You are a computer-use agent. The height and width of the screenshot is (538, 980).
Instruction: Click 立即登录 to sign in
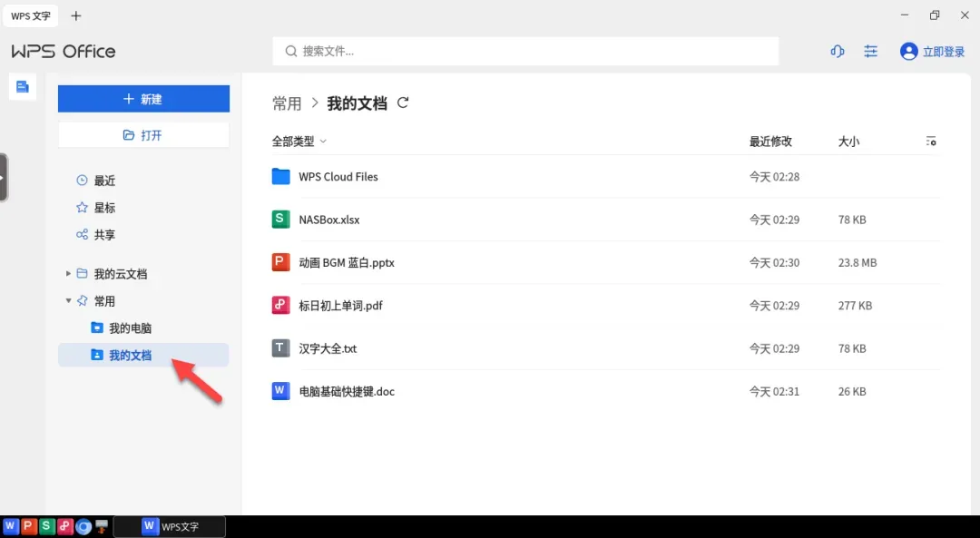coord(944,51)
